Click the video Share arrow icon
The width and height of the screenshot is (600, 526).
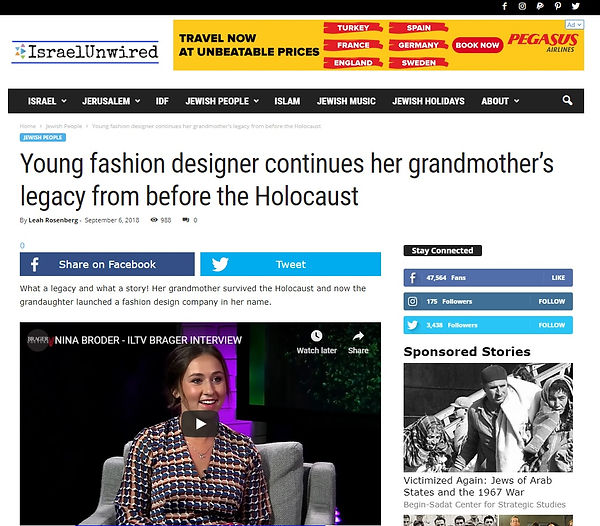pos(358,336)
